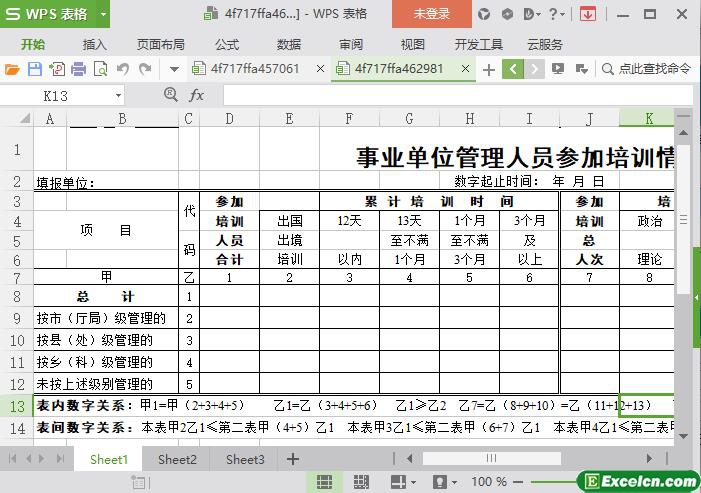
Task: Open the 公式 ribbon tab
Action: point(227,45)
